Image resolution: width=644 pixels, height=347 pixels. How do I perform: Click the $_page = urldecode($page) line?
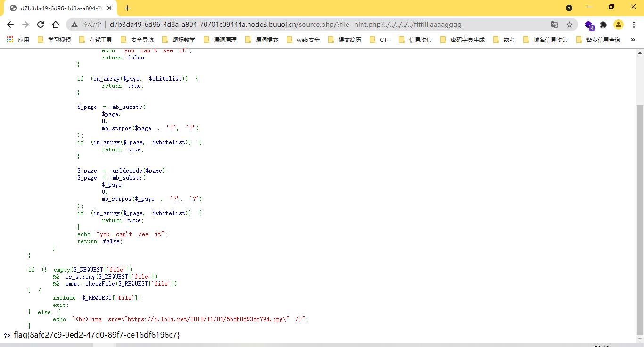click(123, 171)
